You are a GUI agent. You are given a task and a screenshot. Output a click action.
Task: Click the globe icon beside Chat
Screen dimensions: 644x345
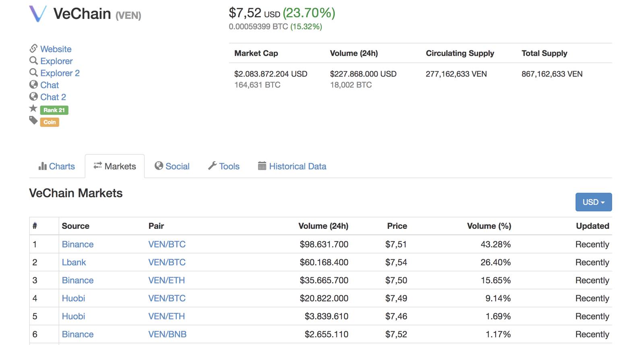[33, 85]
